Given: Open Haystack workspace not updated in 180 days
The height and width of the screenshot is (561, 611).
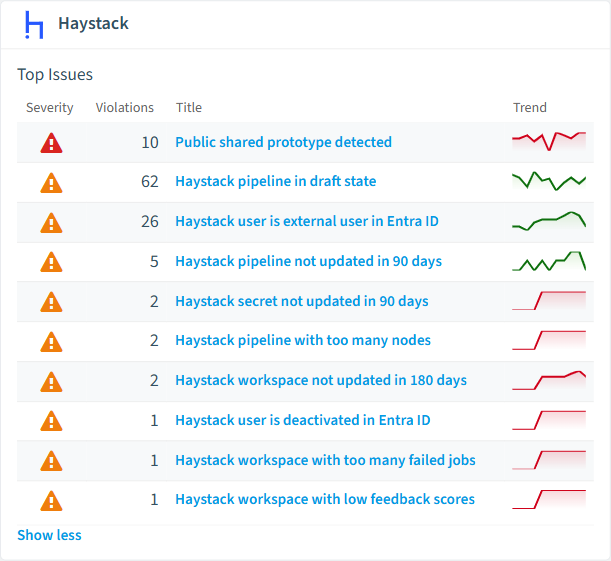Looking at the screenshot, I should (x=321, y=380).
